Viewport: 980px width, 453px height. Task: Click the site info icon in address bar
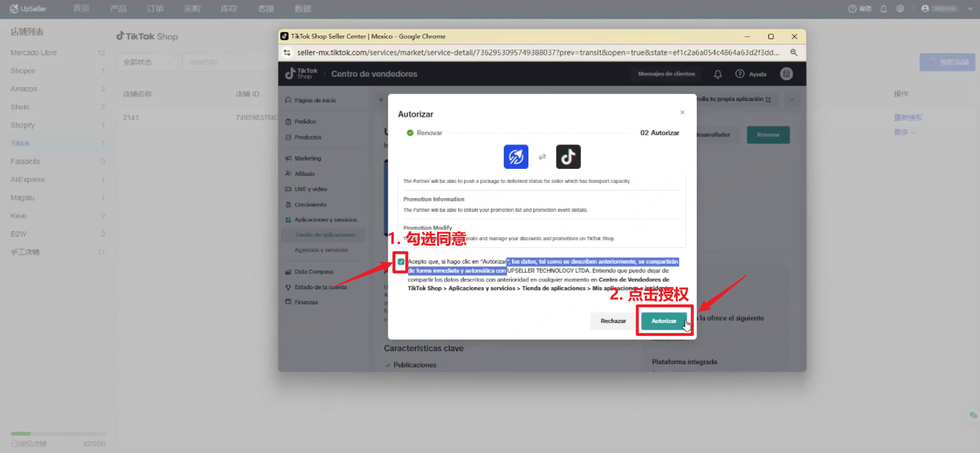(287, 53)
